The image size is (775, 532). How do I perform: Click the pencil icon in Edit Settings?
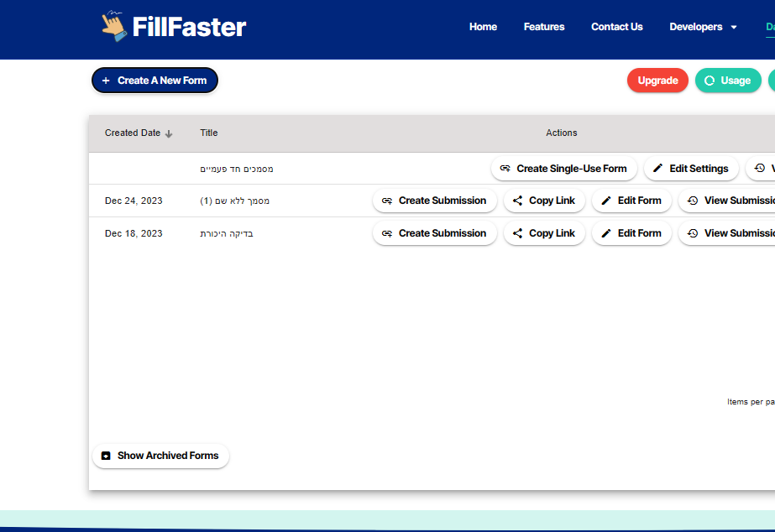coord(657,169)
